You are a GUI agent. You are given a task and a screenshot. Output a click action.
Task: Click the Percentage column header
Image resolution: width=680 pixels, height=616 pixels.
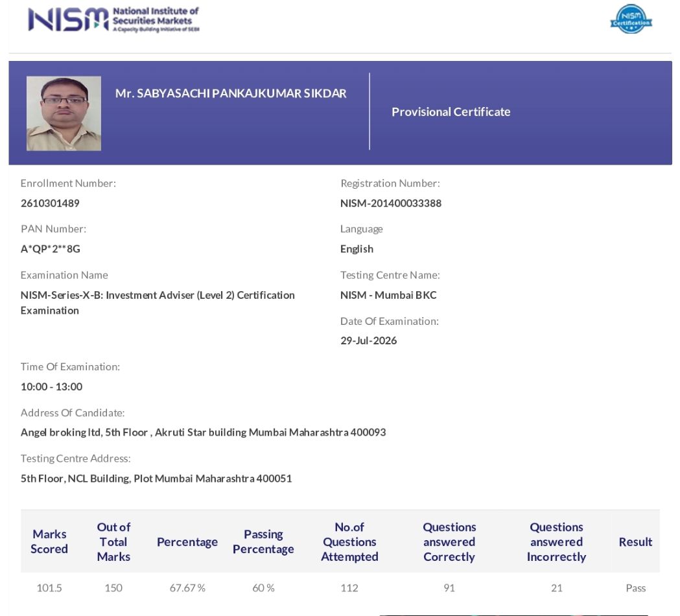point(187,542)
